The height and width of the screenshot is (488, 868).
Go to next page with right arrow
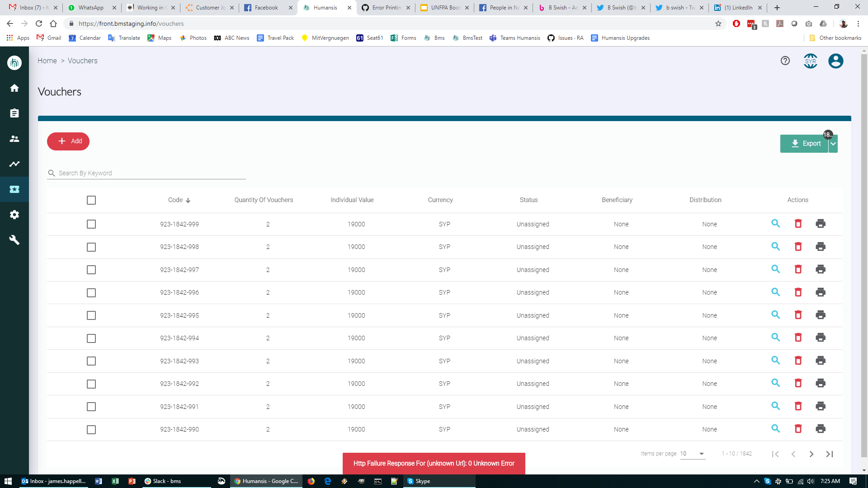click(x=811, y=454)
